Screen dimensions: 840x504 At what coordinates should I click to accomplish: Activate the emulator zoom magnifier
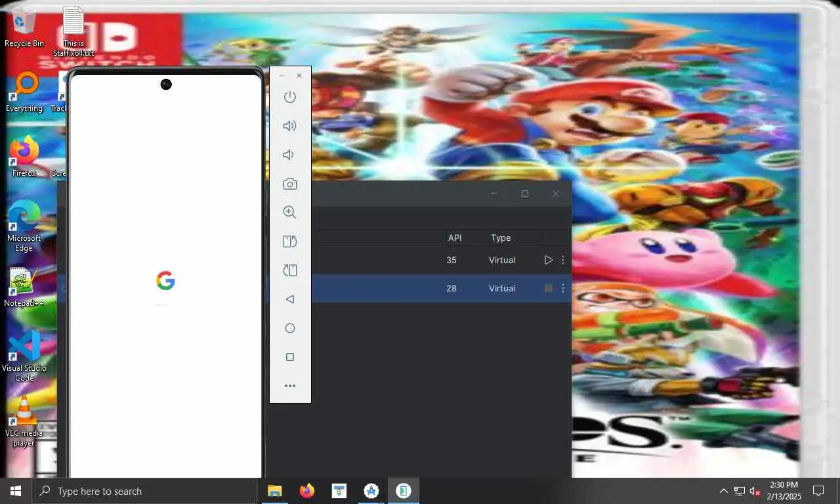290,213
